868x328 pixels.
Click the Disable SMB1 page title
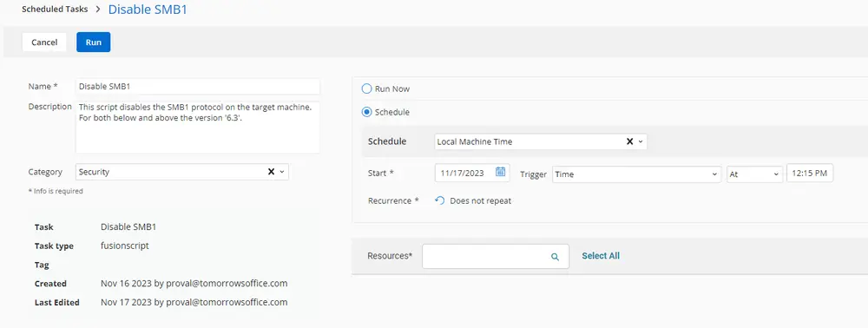148,10
